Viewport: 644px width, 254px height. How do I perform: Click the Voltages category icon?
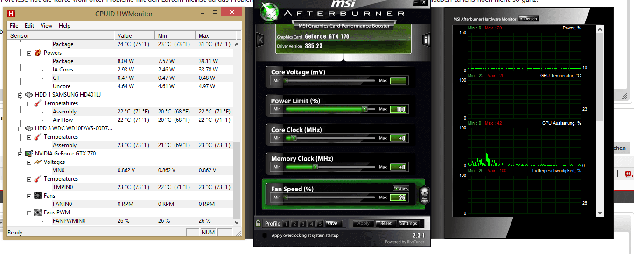click(x=38, y=162)
